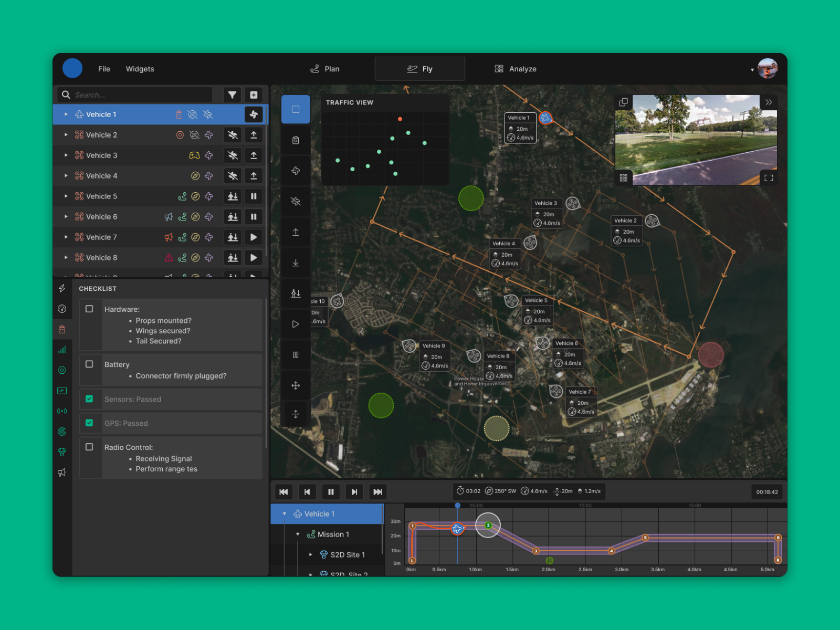Check the Hardware checklist box
Viewport: 840px width, 630px height.
pos(89,309)
